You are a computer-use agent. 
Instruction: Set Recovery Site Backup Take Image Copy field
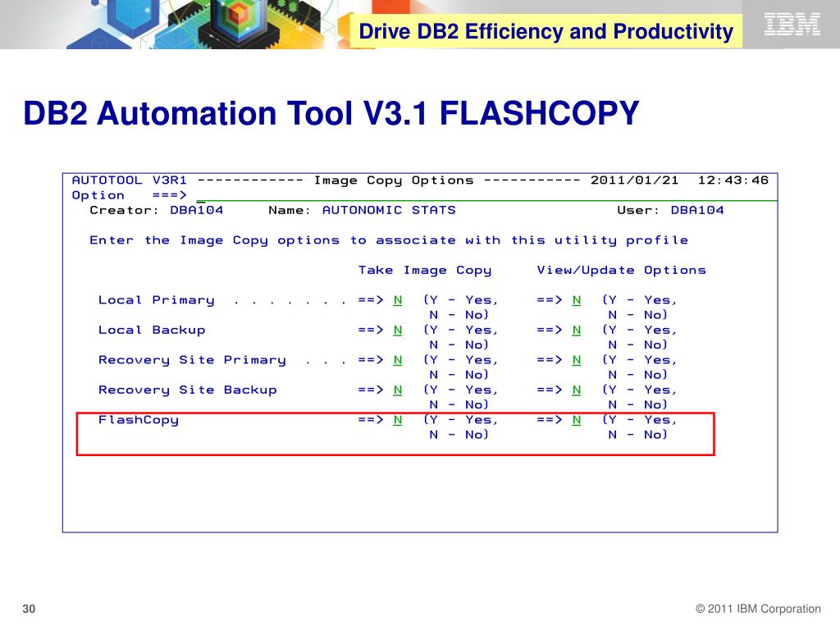click(x=398, y=390)
